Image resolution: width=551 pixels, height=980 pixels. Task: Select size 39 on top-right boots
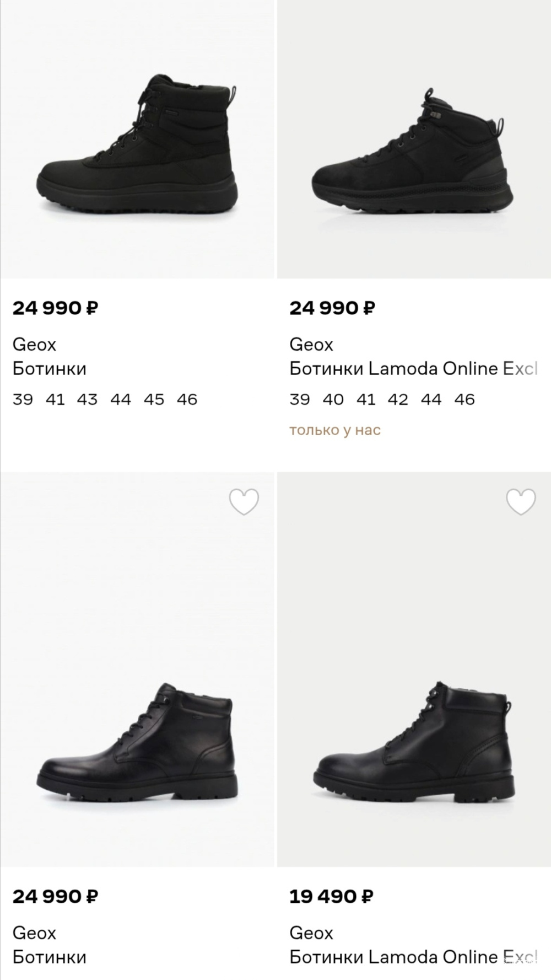pos(300,399)
